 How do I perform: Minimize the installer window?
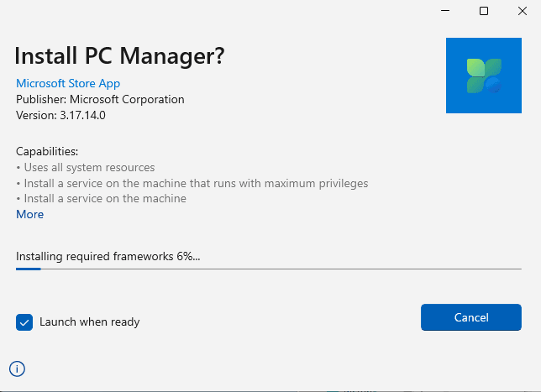445,11
